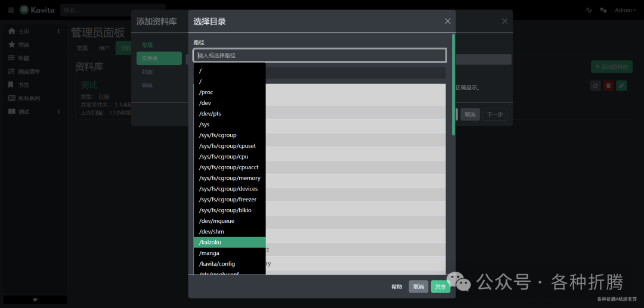Choose /dev from the path suggestions
This screenshot has width=644, height=308.
click(230, 103)
